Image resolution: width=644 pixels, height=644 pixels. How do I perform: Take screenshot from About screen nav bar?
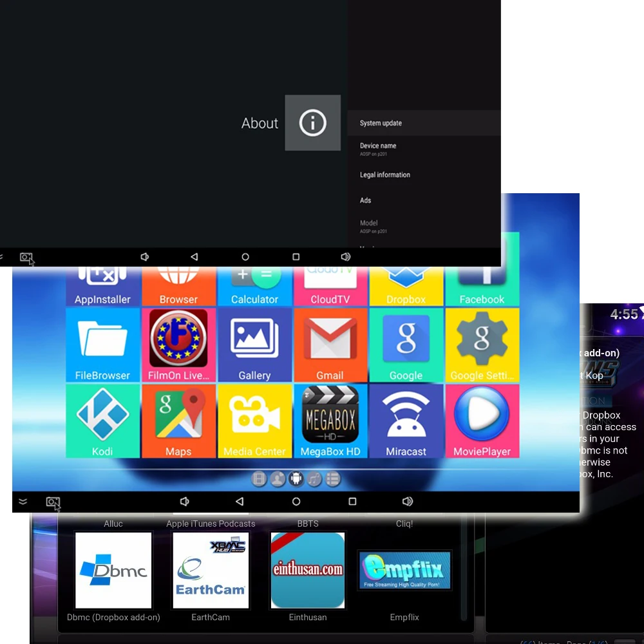coord(26,258)
